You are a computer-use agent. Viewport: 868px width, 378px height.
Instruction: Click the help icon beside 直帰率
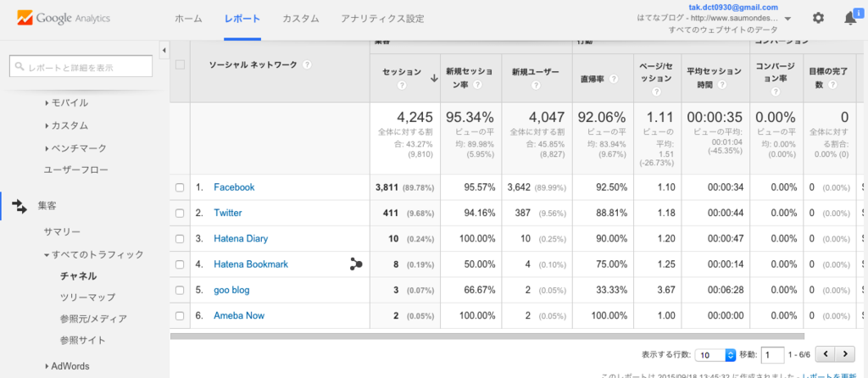click(x=614, y=79)
